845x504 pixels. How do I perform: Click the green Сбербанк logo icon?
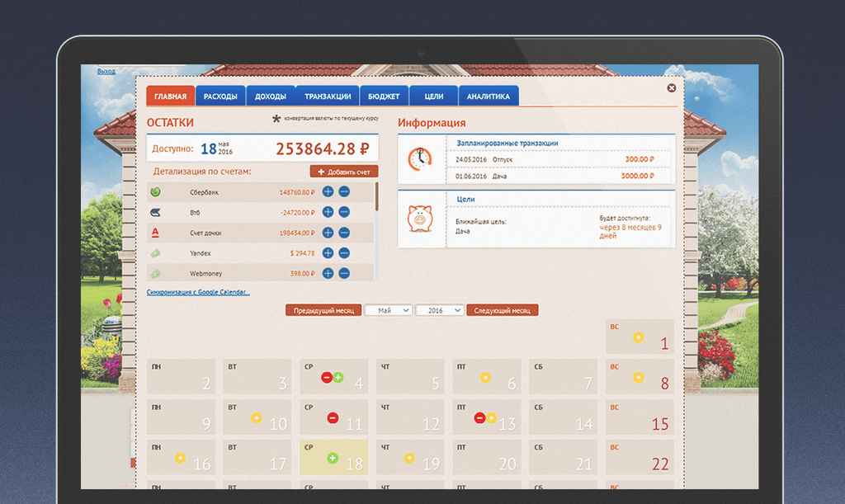(x=155, y=191)
